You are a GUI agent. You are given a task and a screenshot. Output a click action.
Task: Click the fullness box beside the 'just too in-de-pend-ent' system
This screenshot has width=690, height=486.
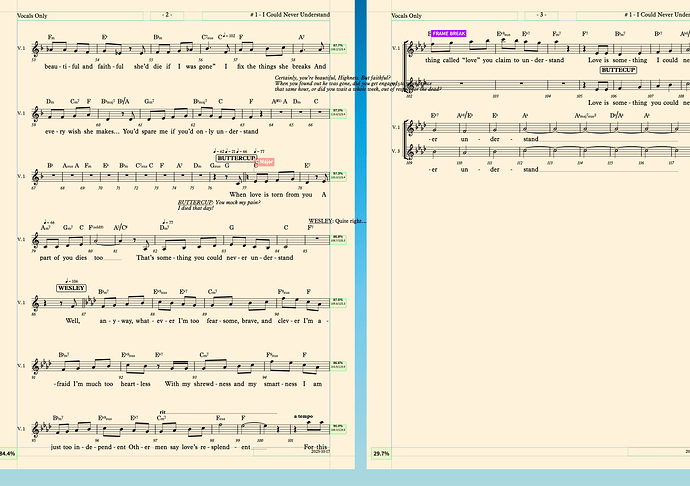338,428
